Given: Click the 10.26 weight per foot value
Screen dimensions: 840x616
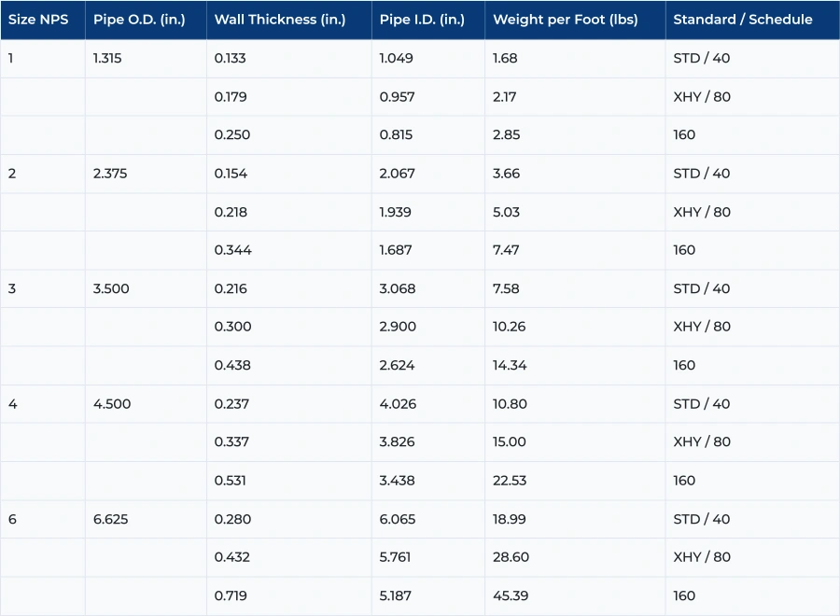Looking at the screenshot, I should 508,327.
